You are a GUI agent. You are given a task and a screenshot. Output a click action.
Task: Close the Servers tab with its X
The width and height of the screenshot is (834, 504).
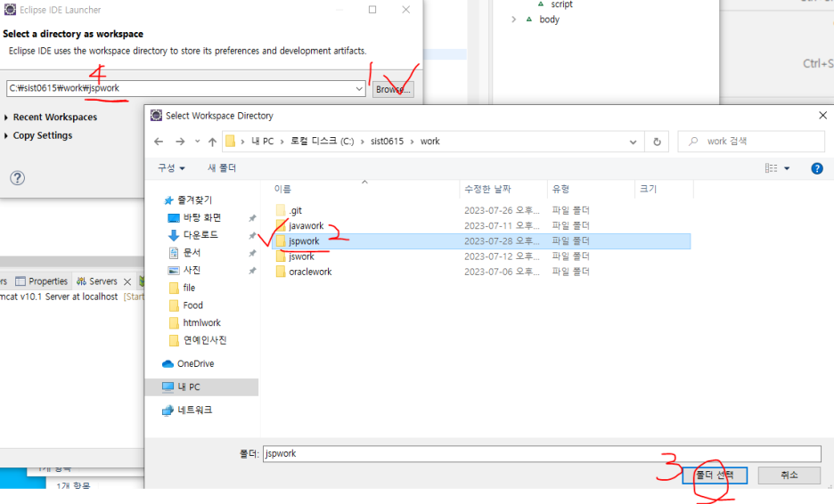[127, 281]
